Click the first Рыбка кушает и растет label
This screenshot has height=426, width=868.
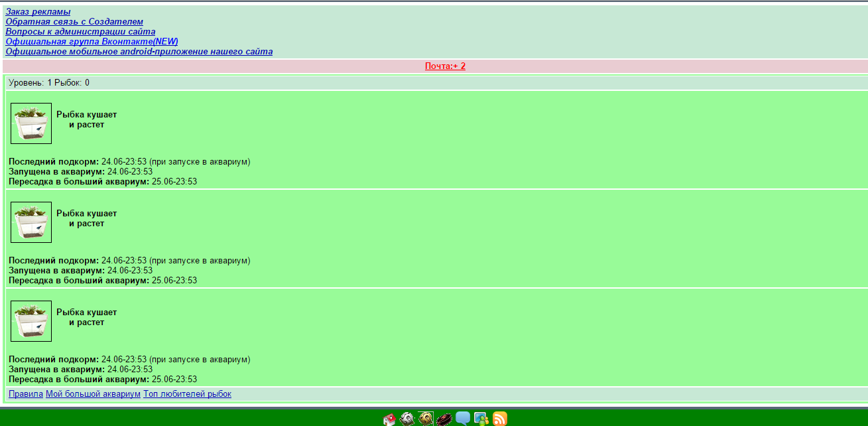(86, 119)
